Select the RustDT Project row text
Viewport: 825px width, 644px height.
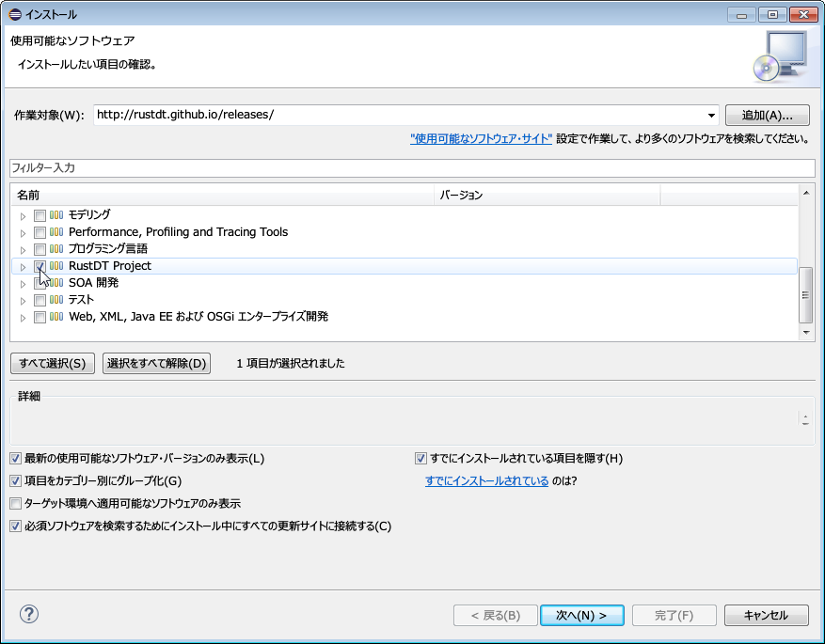pos(110,266)
